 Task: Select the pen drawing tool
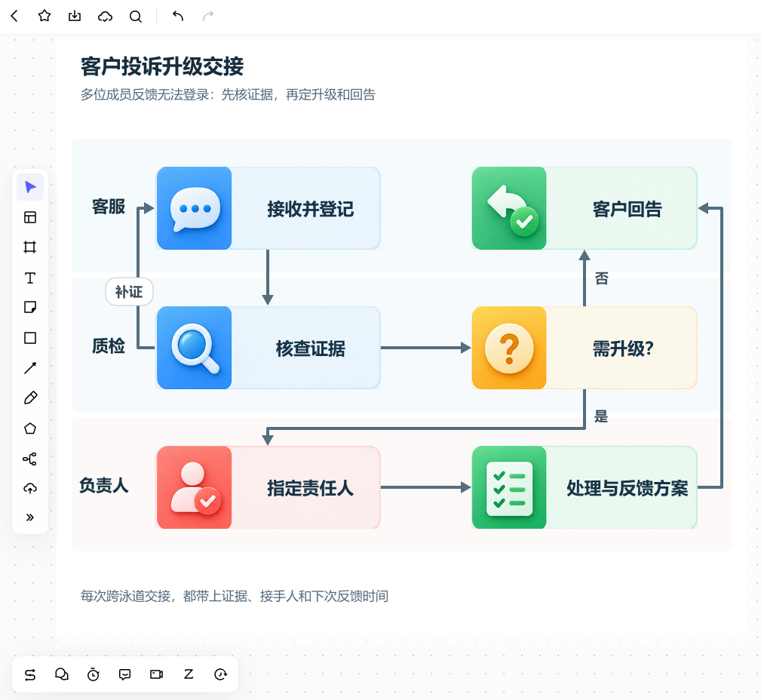[30, 398]
